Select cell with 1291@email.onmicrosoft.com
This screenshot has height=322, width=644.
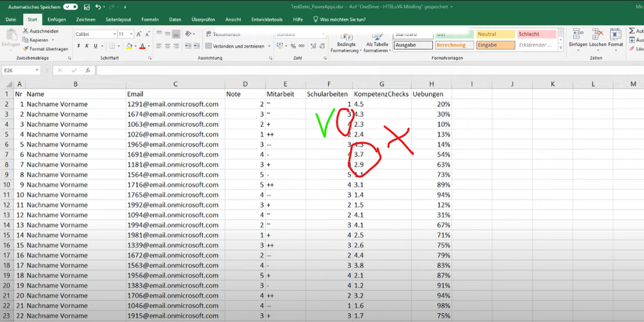(x=175, y=104)
